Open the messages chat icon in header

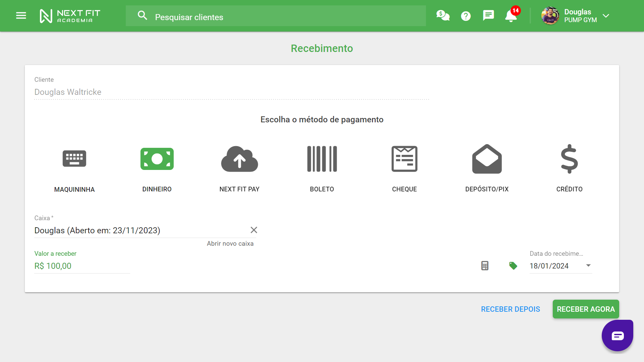[488, 15]
